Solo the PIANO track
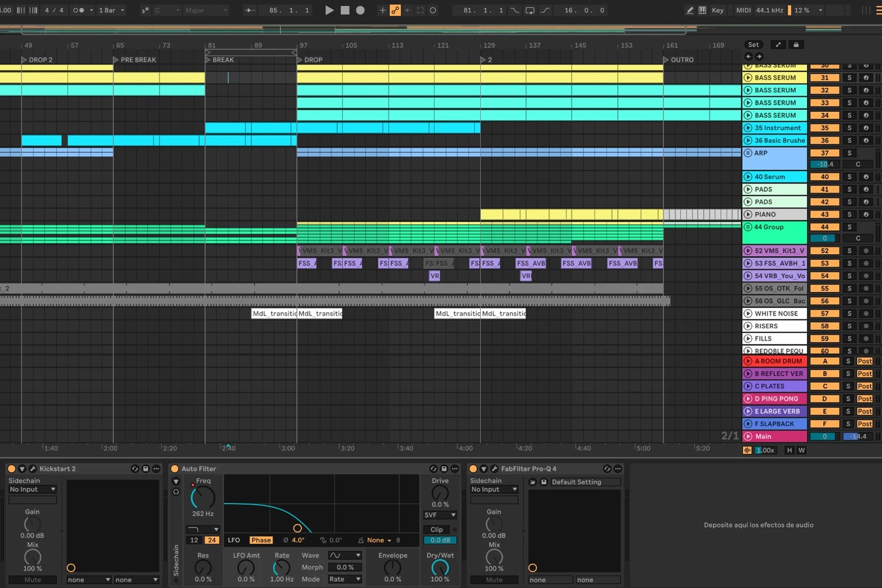The width and height of the screenshot is (882, 588). 849,214
